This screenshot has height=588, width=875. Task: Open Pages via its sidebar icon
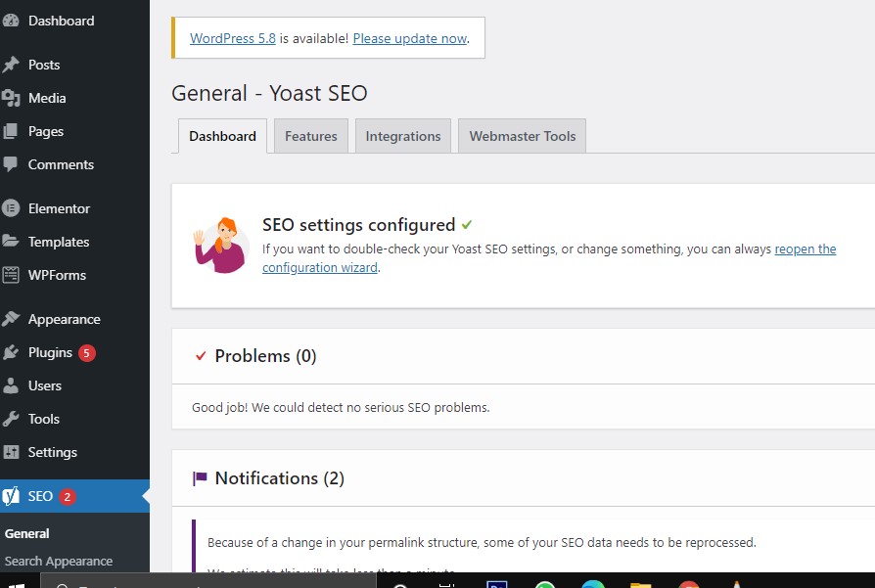point(12,131)
